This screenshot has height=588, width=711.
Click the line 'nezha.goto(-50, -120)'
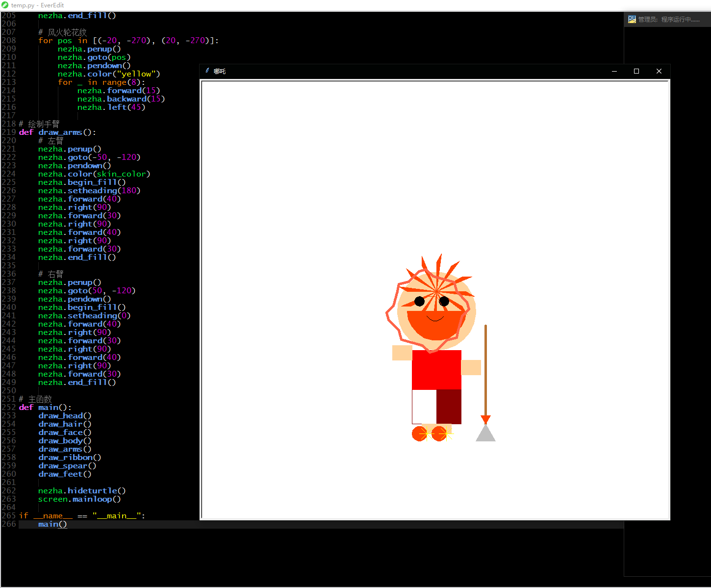pyautogui.click(x=89, y=157)
